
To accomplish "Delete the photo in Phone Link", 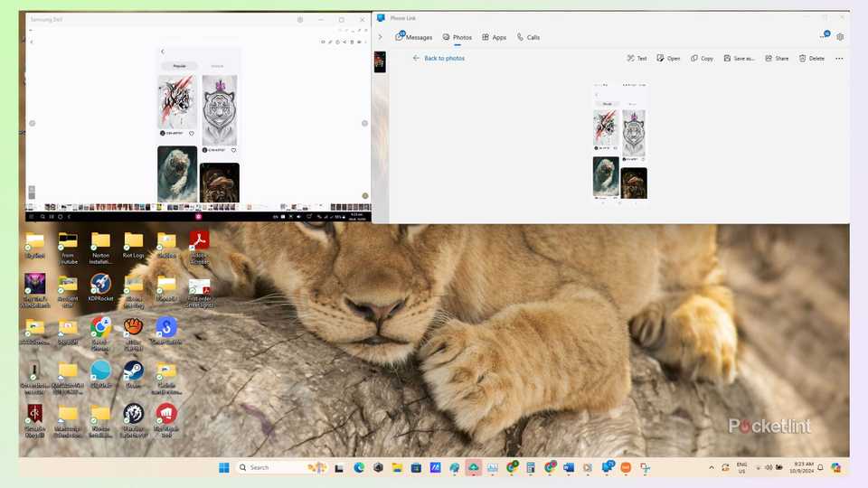I will tap(812, 58).
